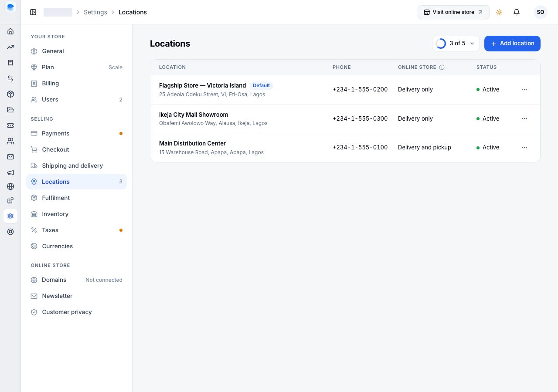This screenshot has height=392, width=558.
Task: Click the transfers swap-arrows icon
Action: tap(10, 78)
